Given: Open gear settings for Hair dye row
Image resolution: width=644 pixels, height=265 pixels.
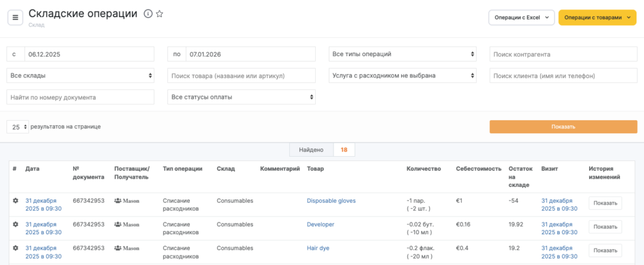Looking at the screenshot, I should pos(16,248).
